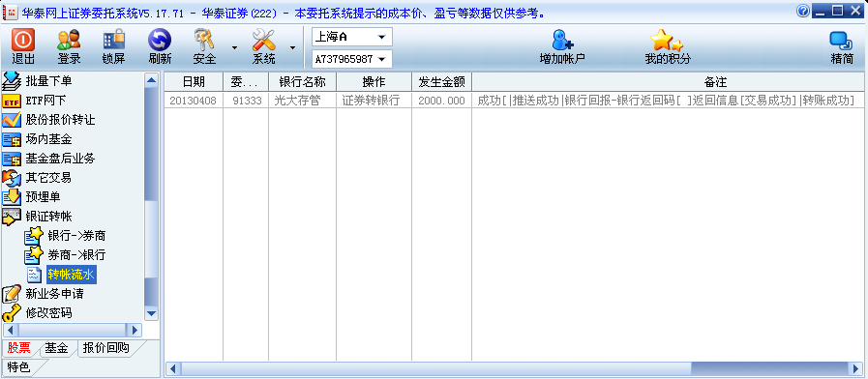Click order number cell 91333

tap(247, 101)
